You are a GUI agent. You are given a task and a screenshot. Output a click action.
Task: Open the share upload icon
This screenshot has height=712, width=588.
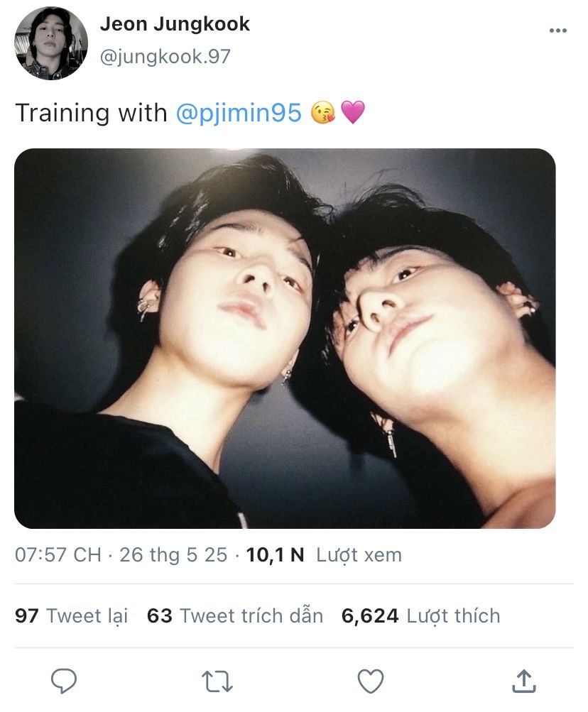click(x=524, y=681)
